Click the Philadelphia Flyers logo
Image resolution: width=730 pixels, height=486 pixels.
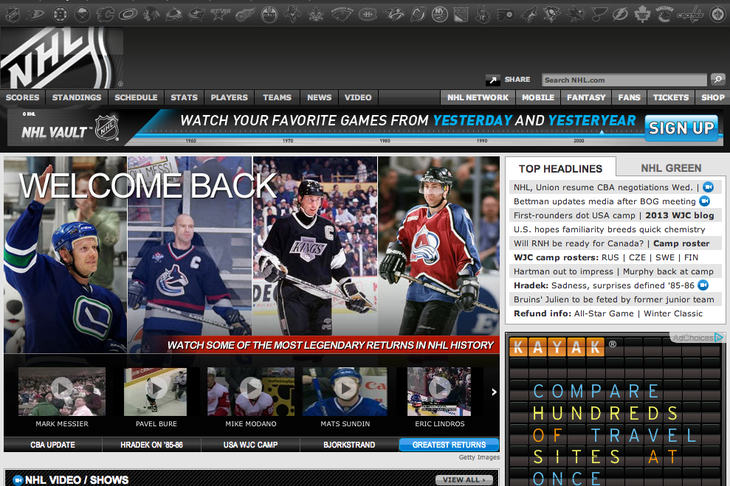coord(505,14)
